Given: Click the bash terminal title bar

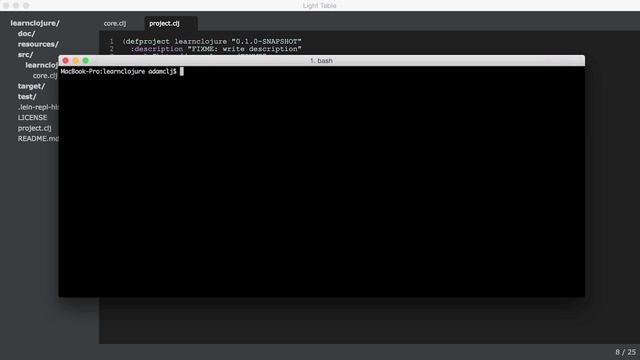Looking at the screenshot, I should click(321, 60).
